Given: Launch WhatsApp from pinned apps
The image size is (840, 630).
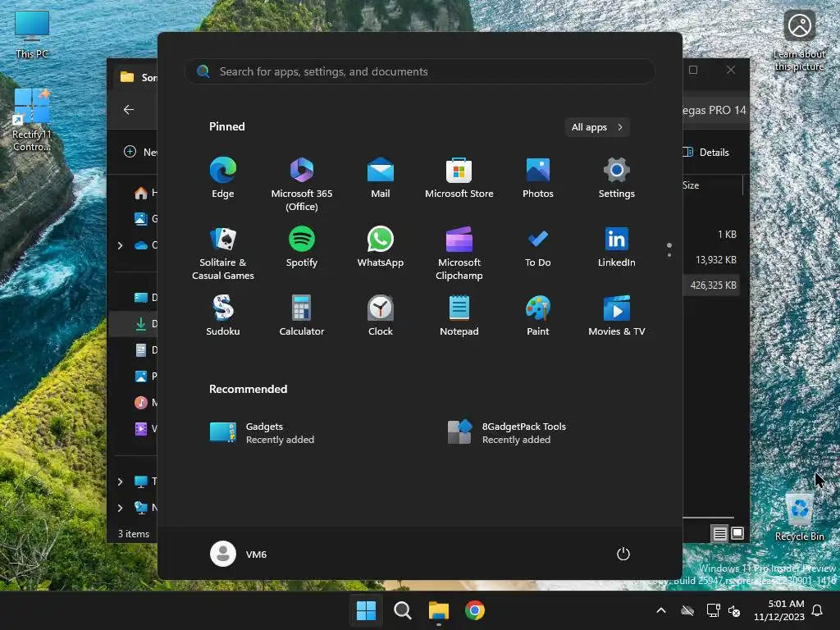Looking at the screenshot, I should click(x=381, y=247).
